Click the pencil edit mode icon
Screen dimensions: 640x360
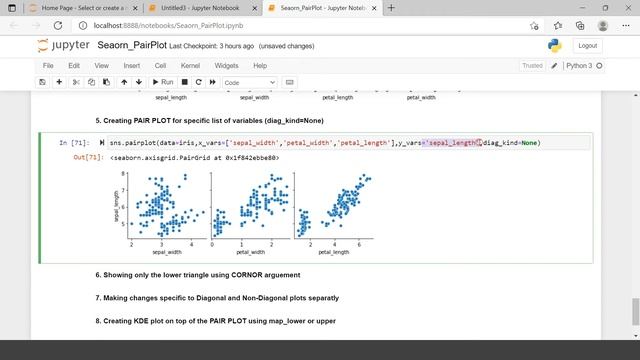point(554,66)
